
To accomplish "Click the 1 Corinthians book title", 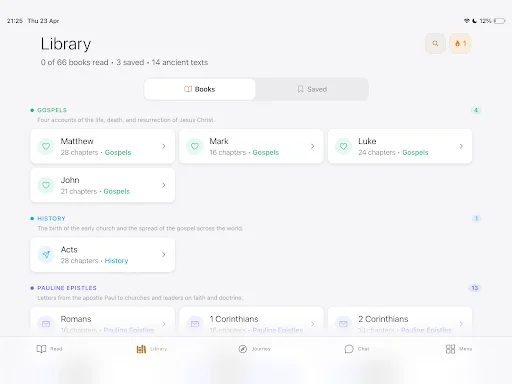I will pos(234,319).
